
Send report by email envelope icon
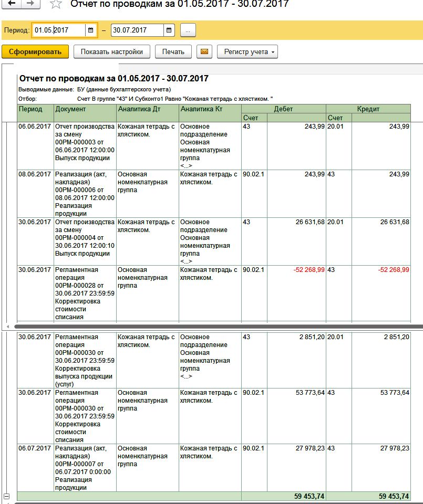pos(204,52)
